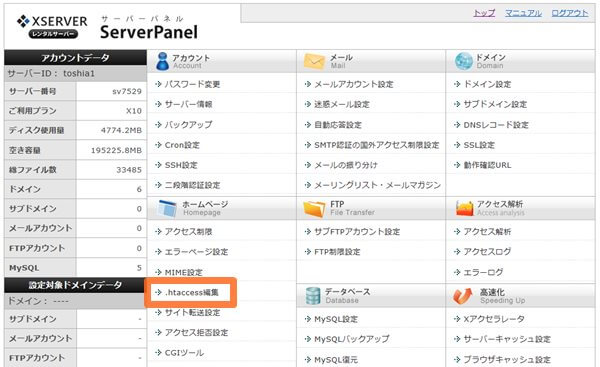
Task: Click the plan value X10
Action: click(x=134, y=111)
